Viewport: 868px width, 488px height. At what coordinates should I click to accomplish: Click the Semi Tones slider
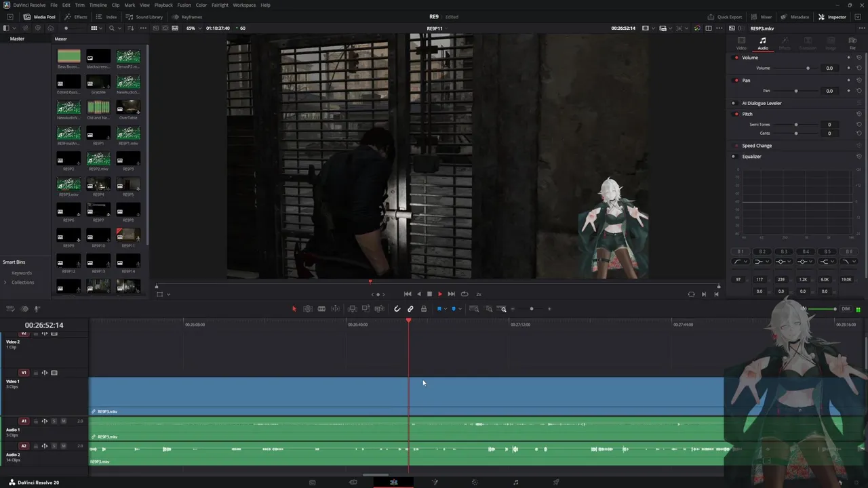coord(796,125)
